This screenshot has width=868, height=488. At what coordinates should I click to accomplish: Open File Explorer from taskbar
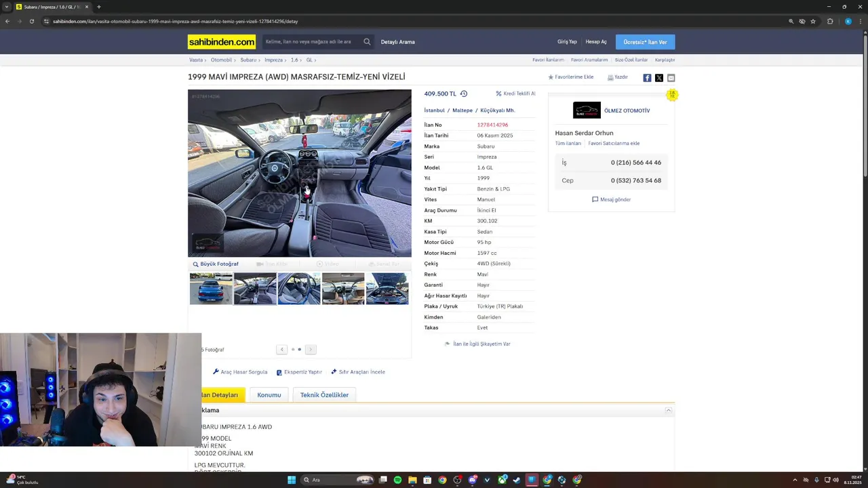click(x=412, y=480)
